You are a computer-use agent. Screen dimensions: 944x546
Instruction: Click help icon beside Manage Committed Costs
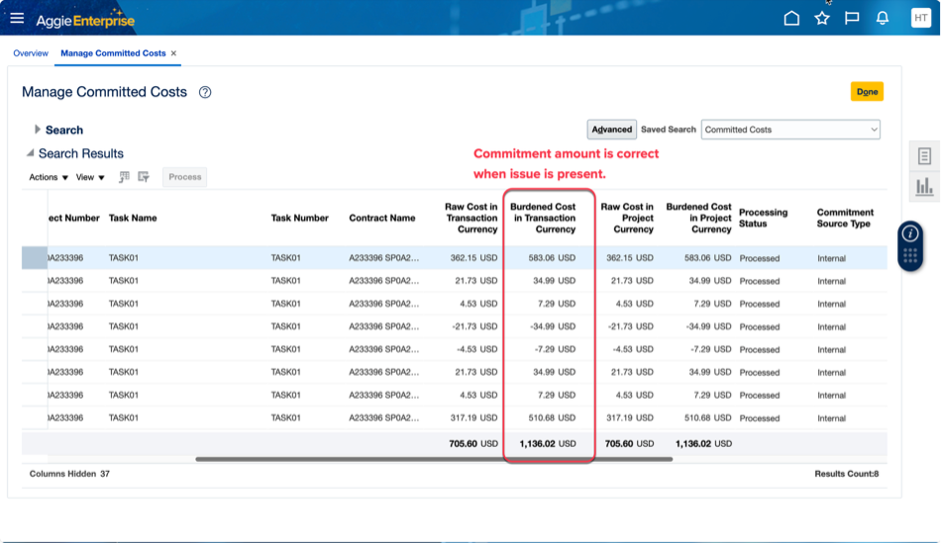point(205,92)
